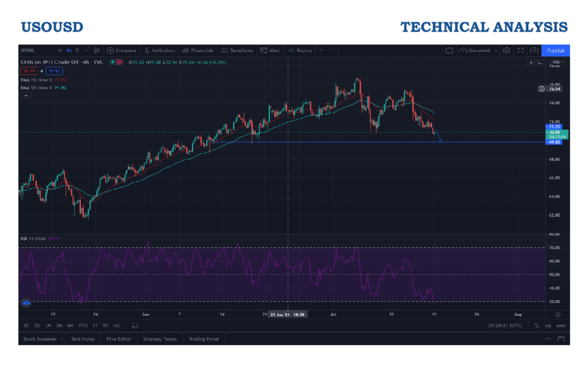Click the USOIL symbol search field
This screenshot has height=368, width=588.
click(x=29, y=51)
